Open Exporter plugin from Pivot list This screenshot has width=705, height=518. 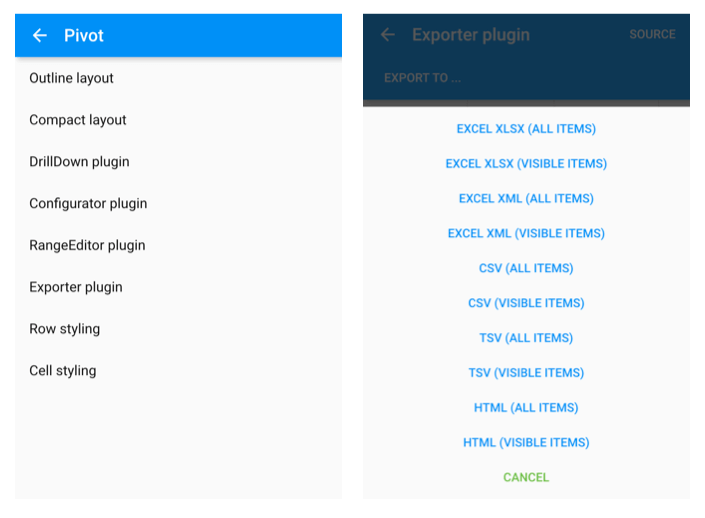tap(178, 287)
